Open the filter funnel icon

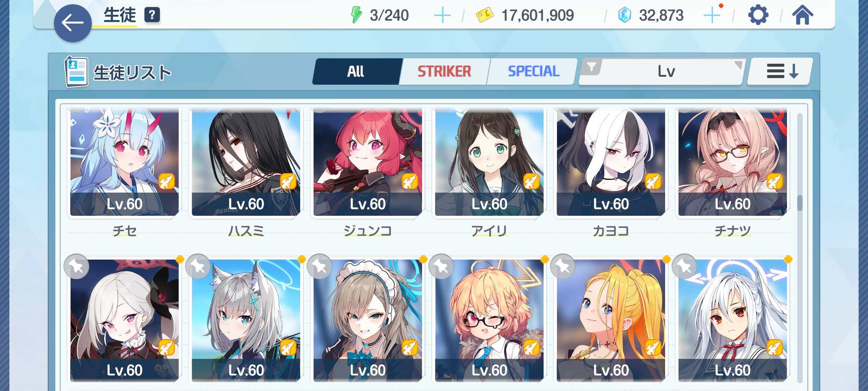point(591,67)
